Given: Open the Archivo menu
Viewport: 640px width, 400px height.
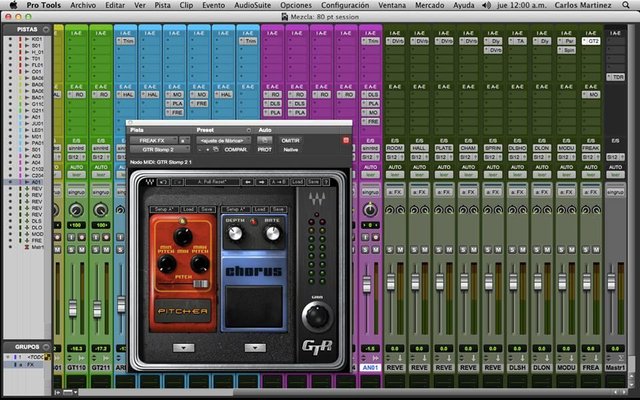Looking at the screenshot, I should [83, 5].
